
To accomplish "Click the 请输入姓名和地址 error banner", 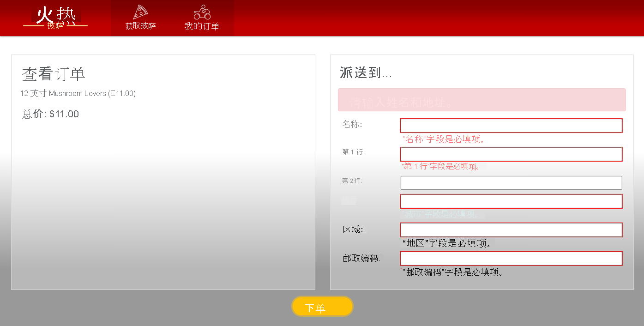I will pyautogui.click(x=482, y=100).
